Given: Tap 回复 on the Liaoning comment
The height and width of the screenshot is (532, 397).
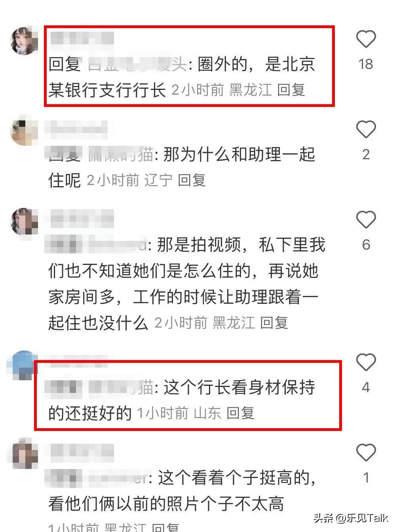Looking at the screenshot, I should pos(192,180).
